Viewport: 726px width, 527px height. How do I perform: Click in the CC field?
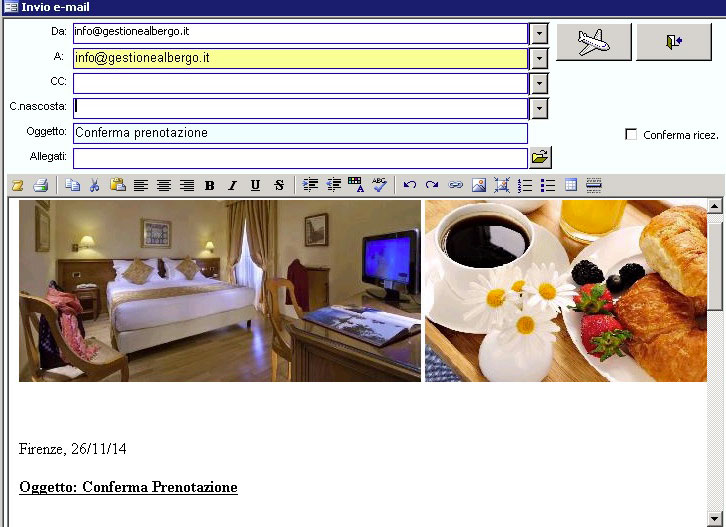coord(300,84)
